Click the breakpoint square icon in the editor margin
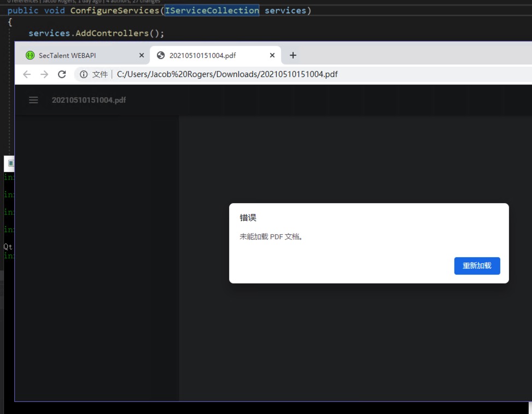 pyautogui.click(x=10, y=163)
